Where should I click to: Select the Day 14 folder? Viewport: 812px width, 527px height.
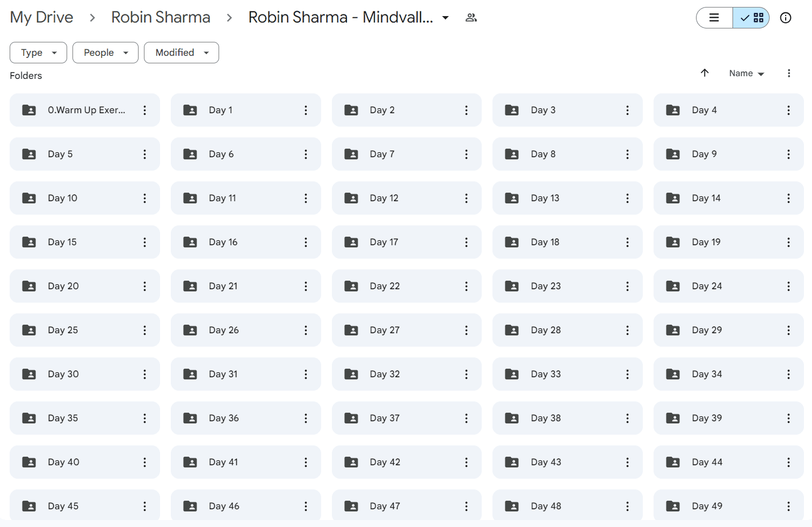(x=729, y=198)
